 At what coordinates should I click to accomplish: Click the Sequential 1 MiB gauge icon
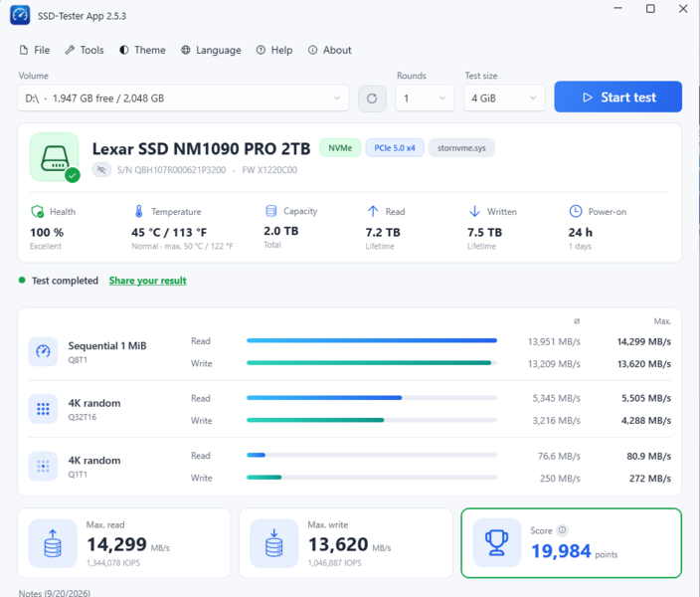click(x=44, y=351)
